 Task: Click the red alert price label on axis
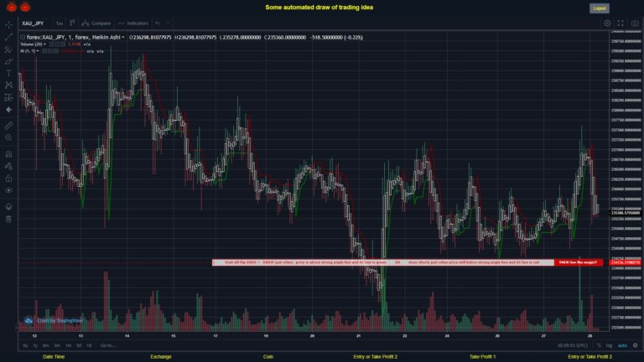coord(626,262)
